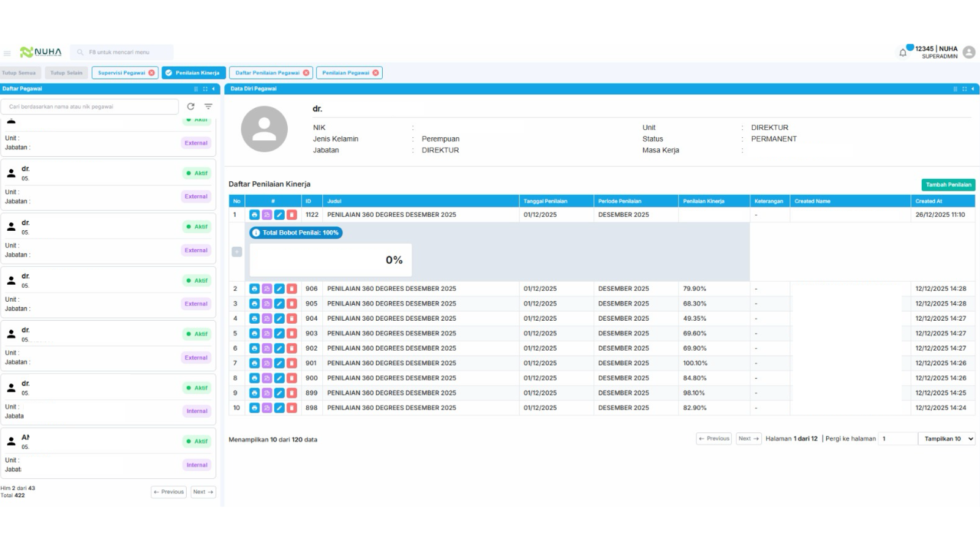Collapse the Daftar Pegawai panel arrow
Screen dimensions: 980x551
(213, 89)
